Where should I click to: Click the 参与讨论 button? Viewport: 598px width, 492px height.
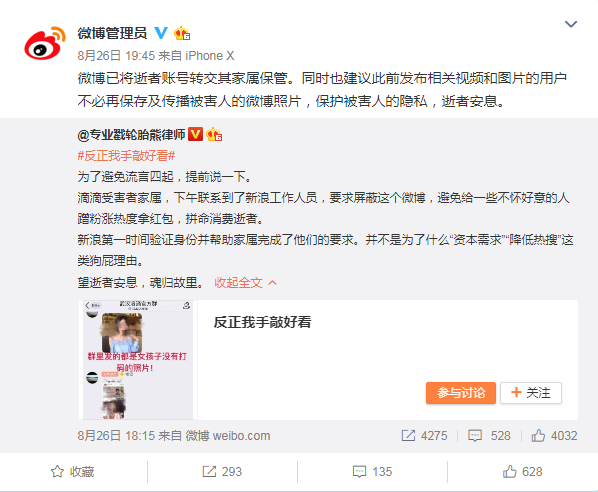(461, 393)
